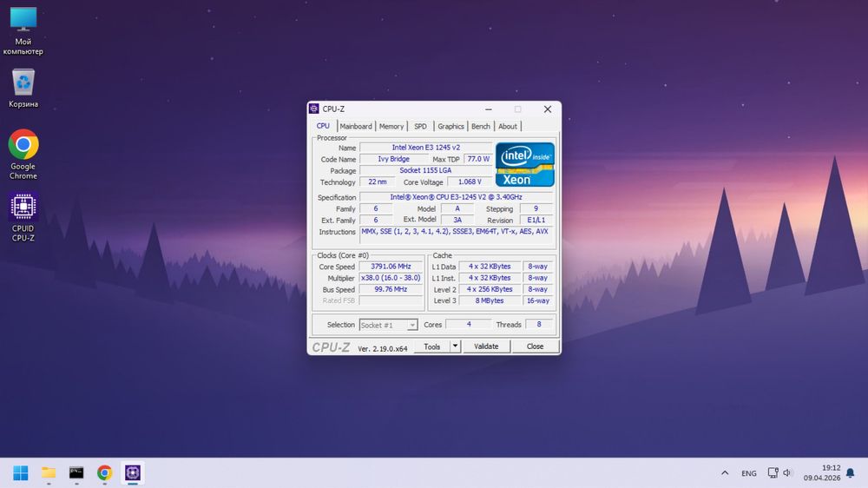The width and height of the screenshot is (868, 488).
Task: Click the Tools button
Action: coord(432,346)
